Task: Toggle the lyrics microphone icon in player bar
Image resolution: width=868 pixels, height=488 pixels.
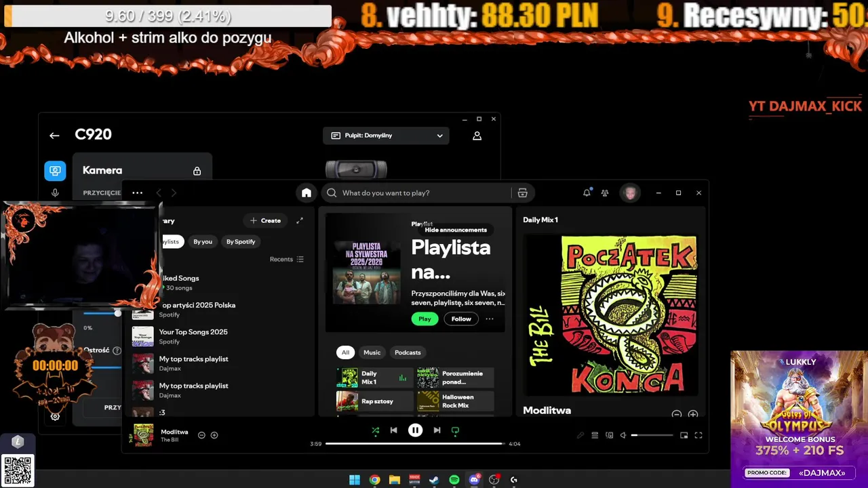Action: (580, 435)
